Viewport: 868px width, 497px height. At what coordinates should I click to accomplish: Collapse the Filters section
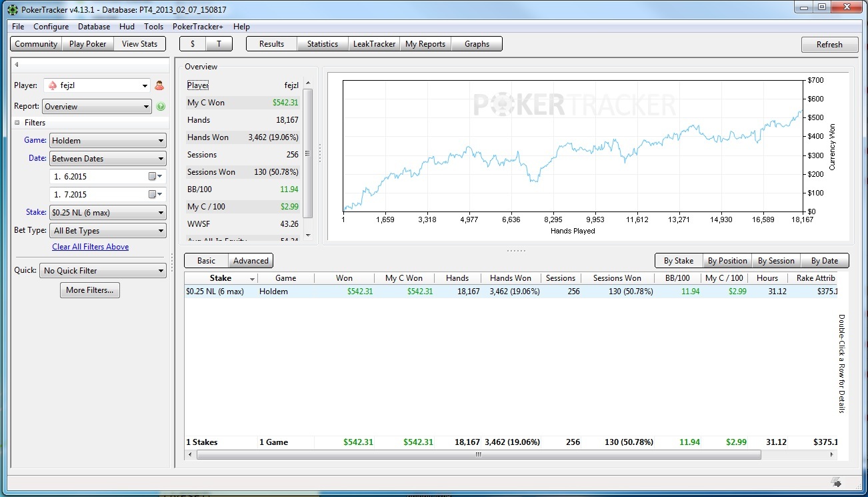click(18, 123)
